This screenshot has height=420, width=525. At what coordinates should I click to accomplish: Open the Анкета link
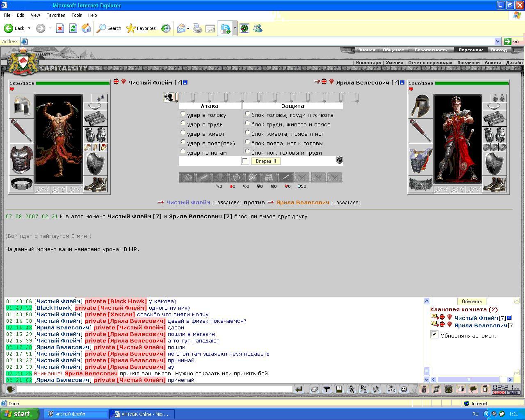(x=493, y=63)
